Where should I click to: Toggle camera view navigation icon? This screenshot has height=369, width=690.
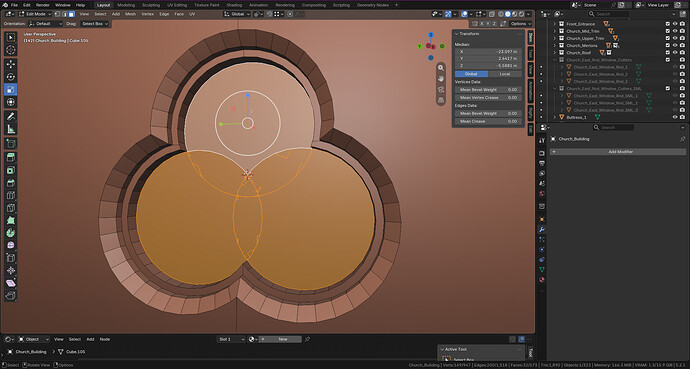tap(440, 90)
